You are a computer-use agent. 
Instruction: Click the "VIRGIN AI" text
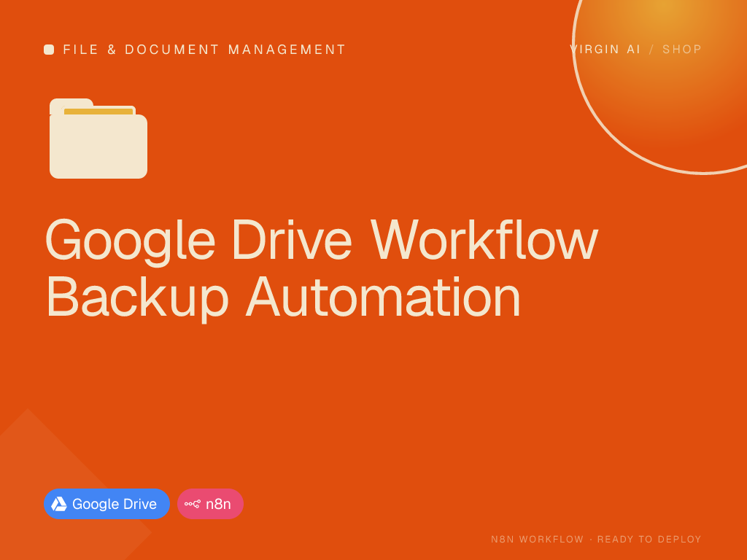pyautogui.click(x=605, y=50)
